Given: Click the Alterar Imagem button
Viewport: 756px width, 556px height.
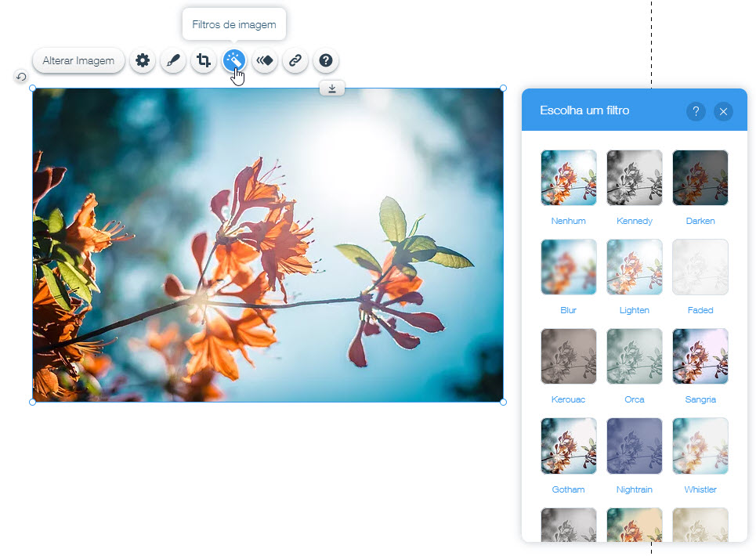Looking at the screenshot, I should [x=78, y=60].
